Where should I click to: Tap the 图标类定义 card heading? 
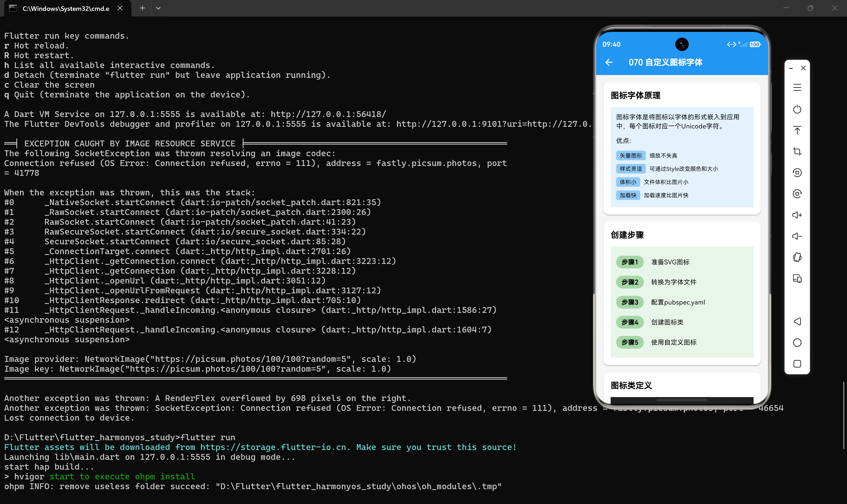tap(631, 385)
